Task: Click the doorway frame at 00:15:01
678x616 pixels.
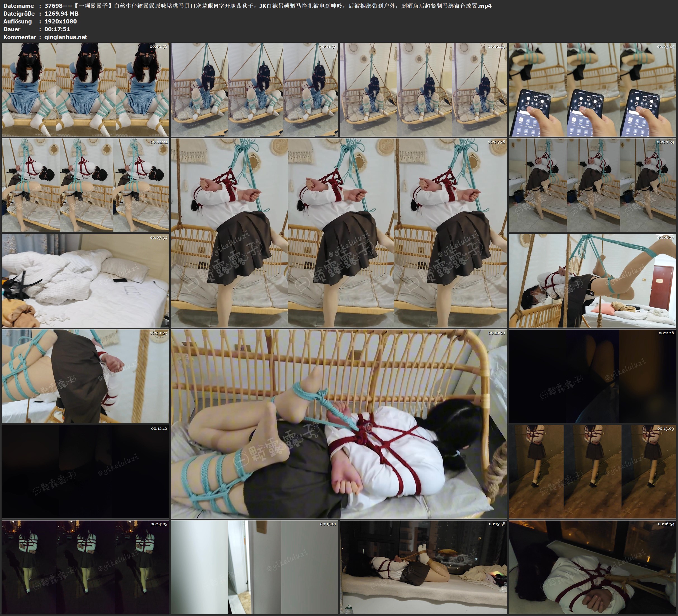Action: click(254, 567)
